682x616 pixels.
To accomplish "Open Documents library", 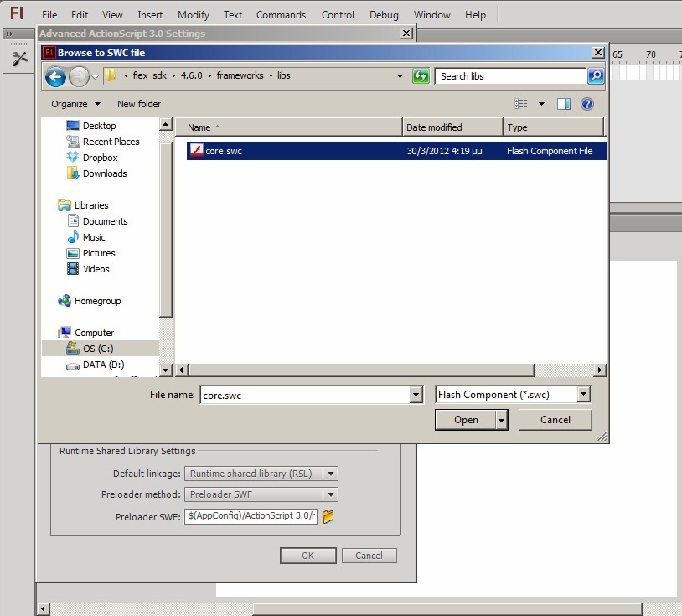I will click(106, 221).
